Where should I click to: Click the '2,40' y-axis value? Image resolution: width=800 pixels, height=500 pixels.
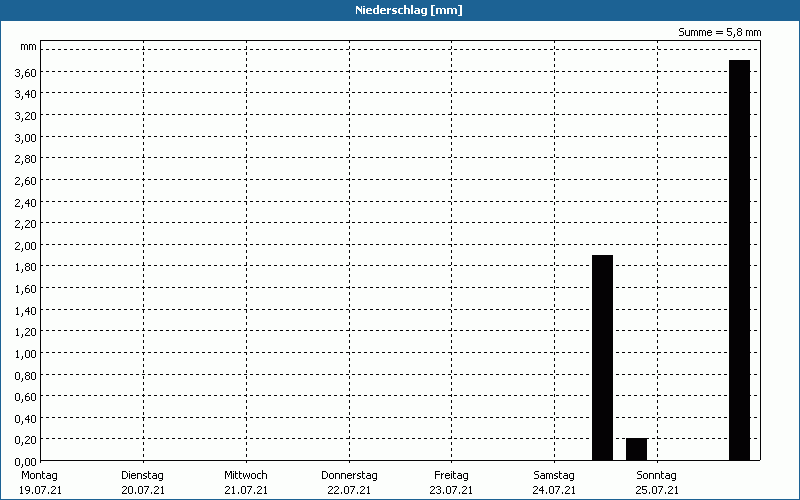pyautogui.click(x=26, y=203)
